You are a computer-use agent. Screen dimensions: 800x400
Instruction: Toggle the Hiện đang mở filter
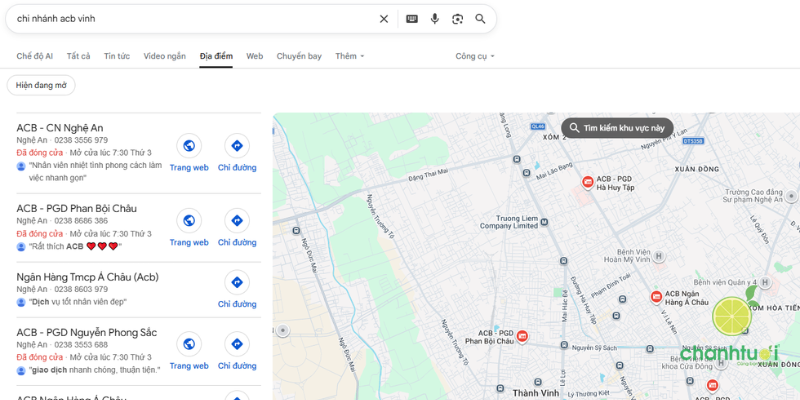(41, 85)
